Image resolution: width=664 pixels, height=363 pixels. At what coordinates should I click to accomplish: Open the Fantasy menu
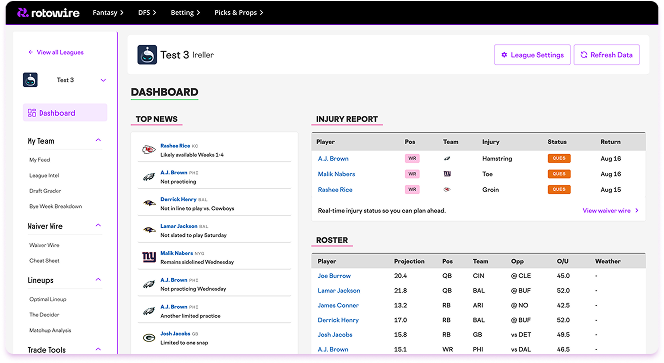pyautogui.click(x=108, y=13)
